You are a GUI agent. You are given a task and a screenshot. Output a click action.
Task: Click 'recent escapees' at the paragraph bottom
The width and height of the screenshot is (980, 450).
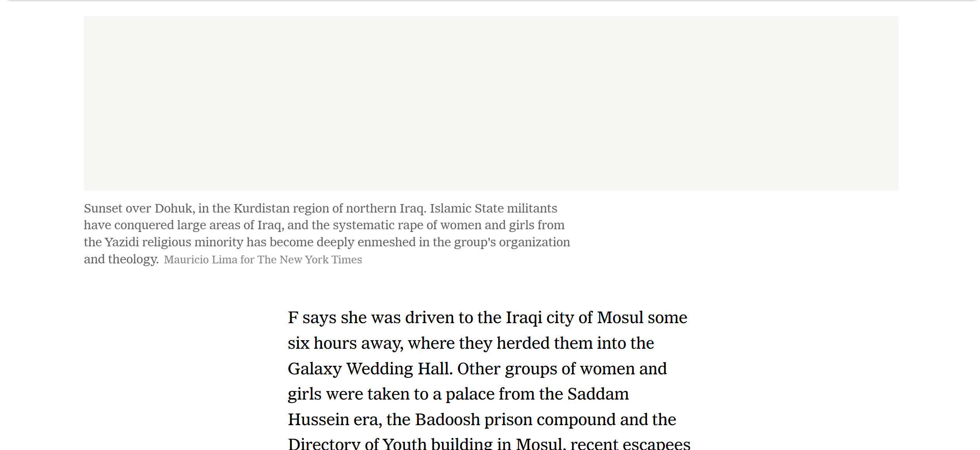pos(630,444)
